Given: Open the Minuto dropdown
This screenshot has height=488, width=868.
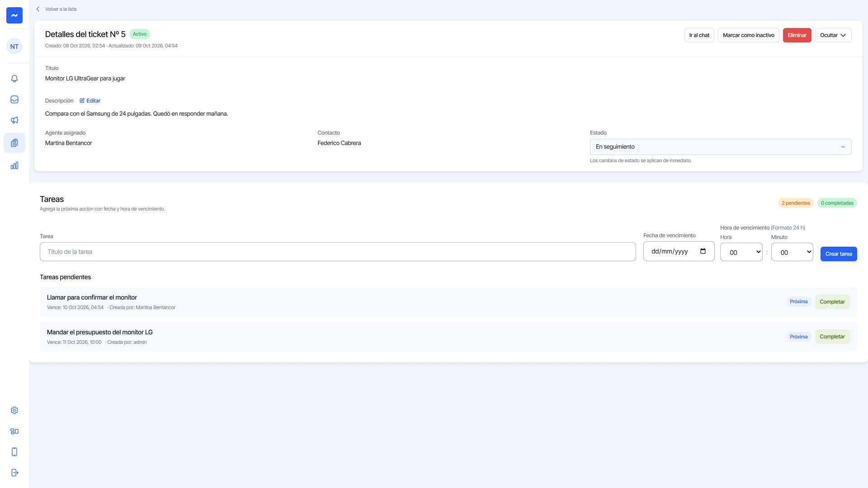Looking at the screenshot, I should 792,252.
